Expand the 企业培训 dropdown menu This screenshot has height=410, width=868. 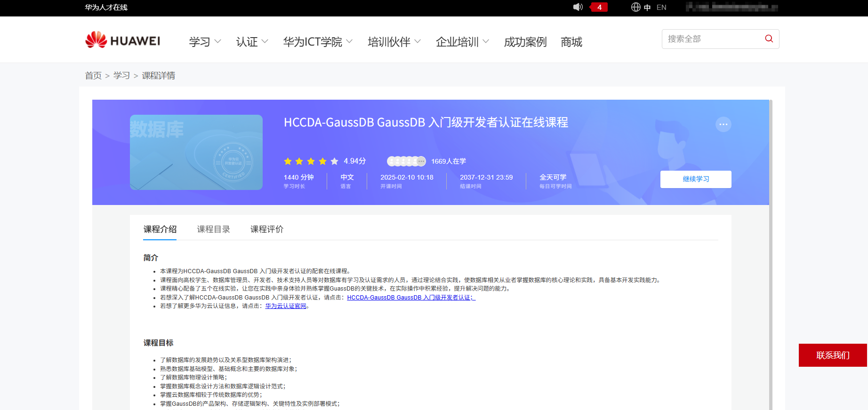click(462, 42)
